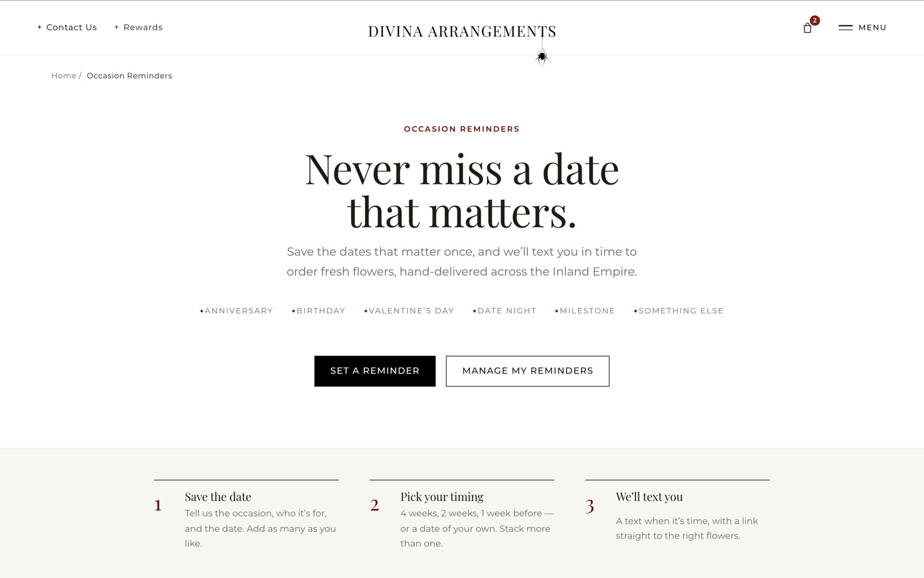Image resolution: width=924 pixels, height=578 pixels.
Task: Click the 'Save the dates that matter once' paragraph
Action: pyautogui.click(x=462, y=262)
